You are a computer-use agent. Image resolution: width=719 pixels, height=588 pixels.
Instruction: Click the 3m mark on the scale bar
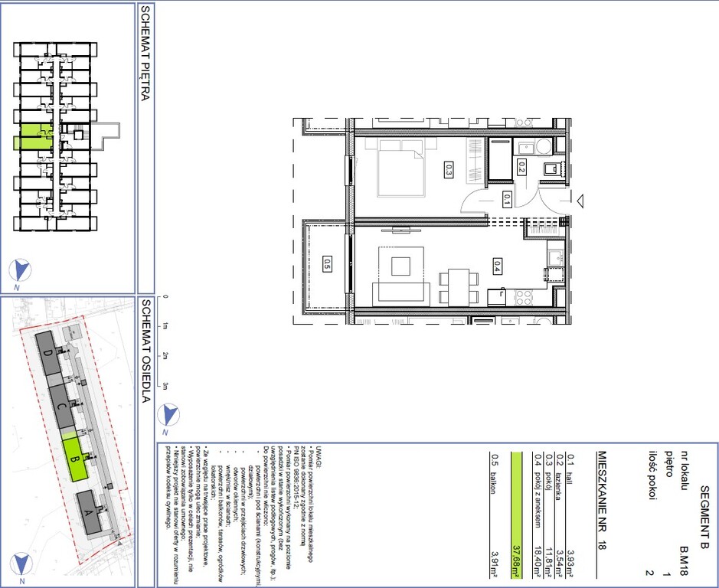click(165, 387)
